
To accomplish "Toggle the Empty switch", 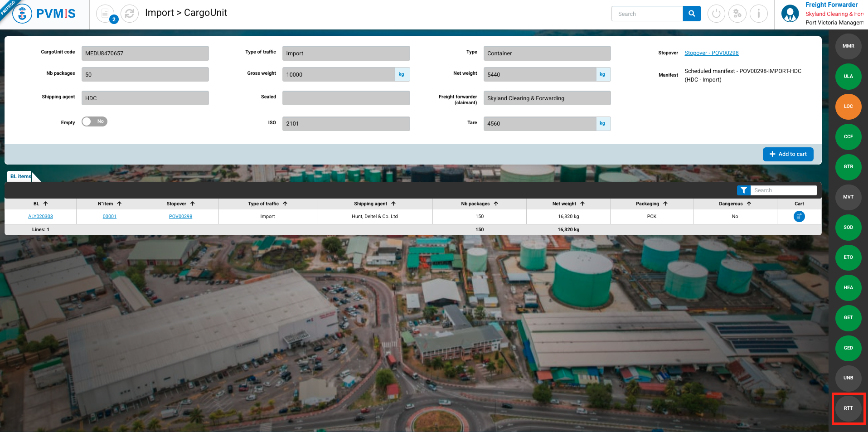I will point(94,121).
